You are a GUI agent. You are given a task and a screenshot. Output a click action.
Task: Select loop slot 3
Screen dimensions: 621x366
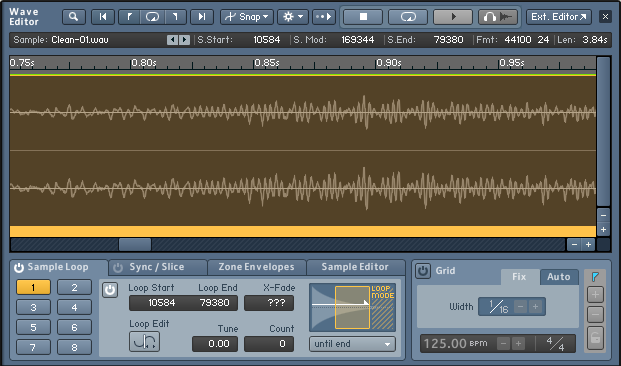click(33, 307)
